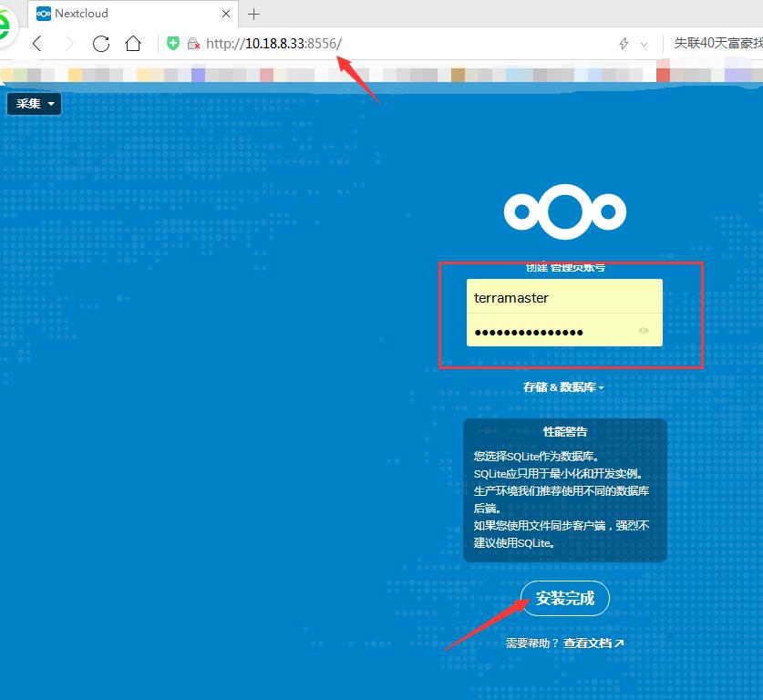Click the admin username field terramaster
This screenshot has width=763, height=700.
(x=564, y=296)
